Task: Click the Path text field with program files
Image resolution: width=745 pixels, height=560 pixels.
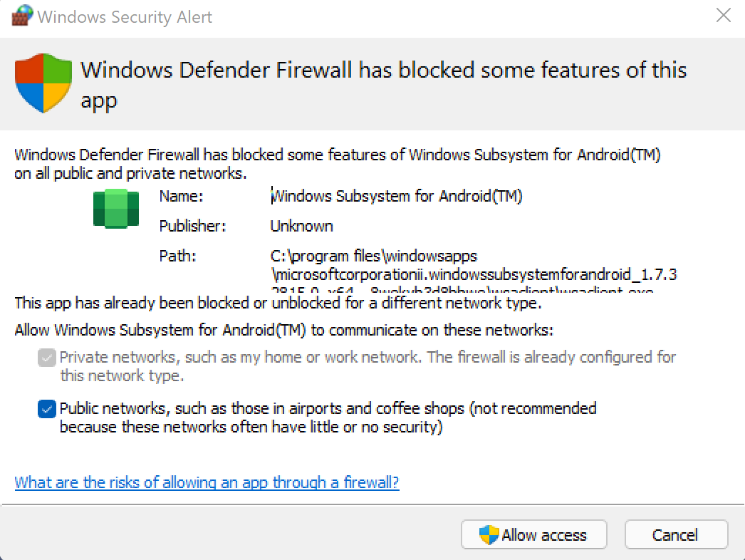Action: [474, 269]
